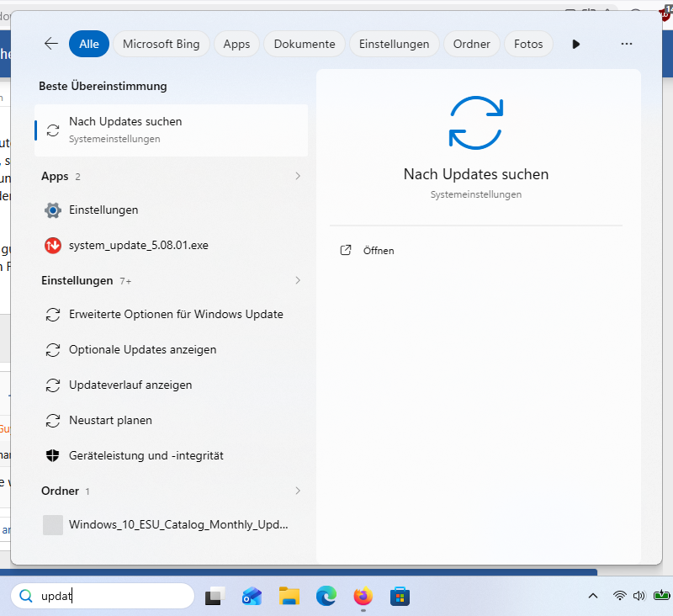
Task: Open the Einstellungen app gear icon
Action: coord(53,210)
